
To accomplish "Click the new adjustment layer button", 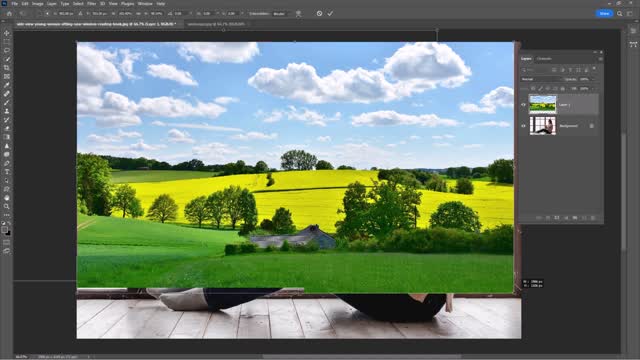I will 566,218.
